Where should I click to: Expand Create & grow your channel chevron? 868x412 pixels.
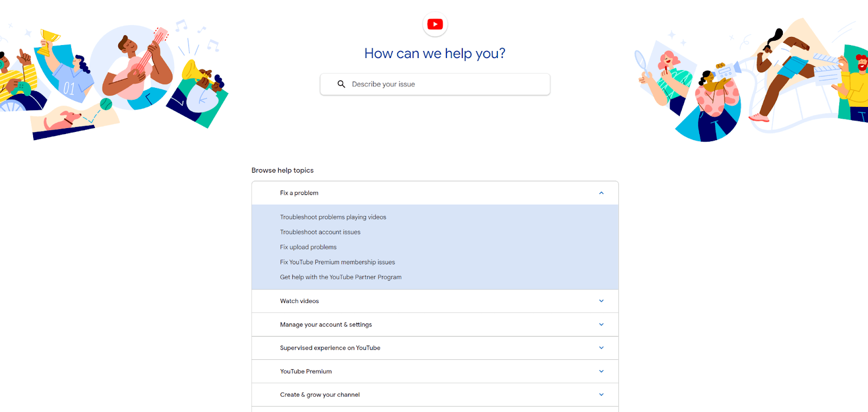601,395
